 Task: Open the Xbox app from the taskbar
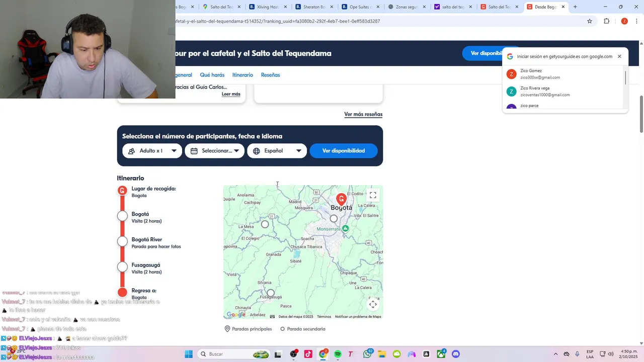pyautogui.click(x=441, y=354)
